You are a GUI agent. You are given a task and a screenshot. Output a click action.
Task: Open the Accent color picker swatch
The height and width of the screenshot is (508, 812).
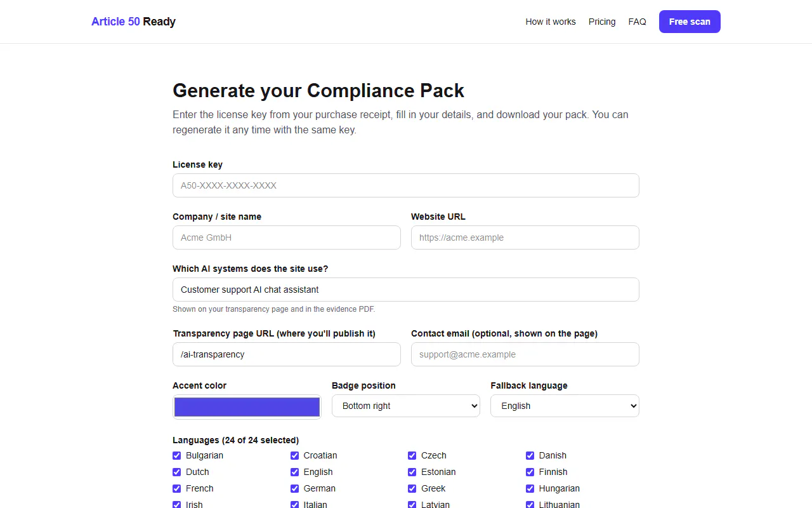point(247,407)
